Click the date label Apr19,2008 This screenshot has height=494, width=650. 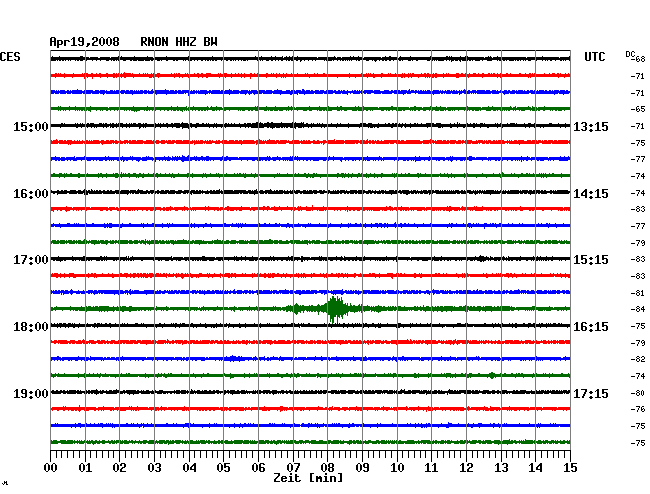pyautogui.click(x=84, y=42)
